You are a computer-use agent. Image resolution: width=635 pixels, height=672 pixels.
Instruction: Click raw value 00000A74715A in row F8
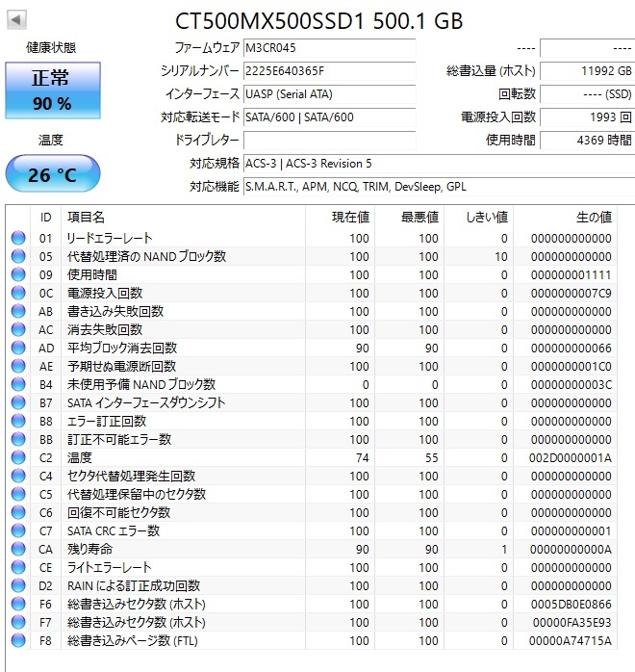click(x=570, y=641)
